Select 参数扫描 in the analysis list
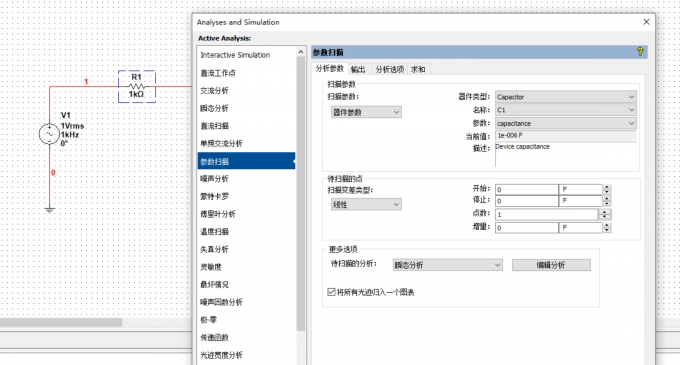The width and height of the screenshot is (680, 365). coord(246,161)
